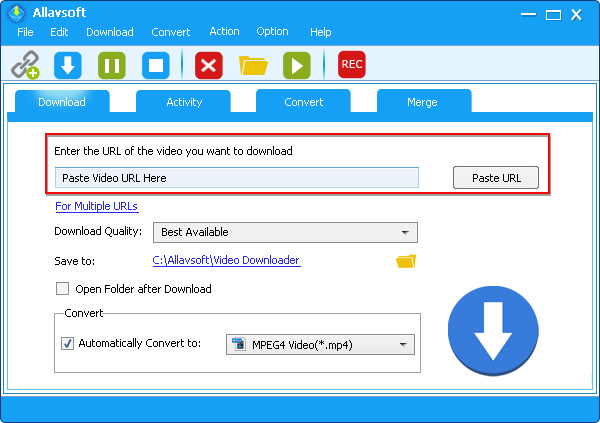600x423 pixels.
Task: Open the For Multiple URLs link
Action: (x=96, y=206)
